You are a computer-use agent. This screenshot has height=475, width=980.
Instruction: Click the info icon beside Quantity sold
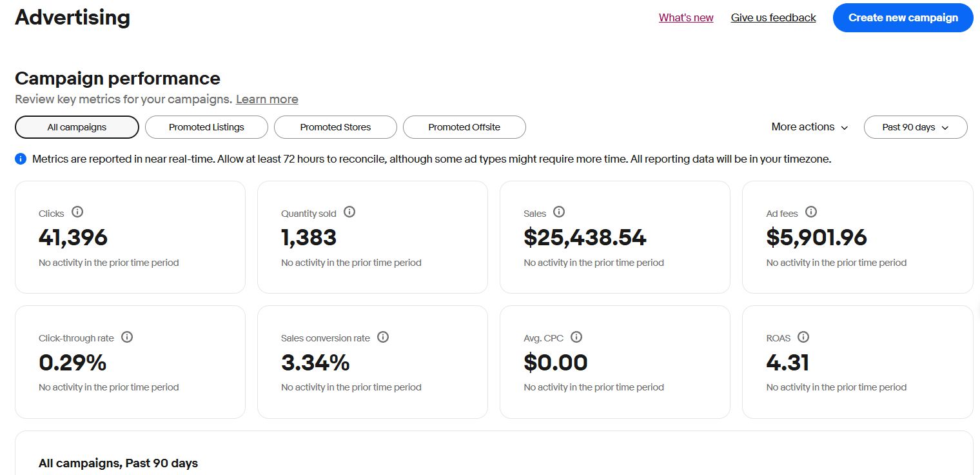349,212
